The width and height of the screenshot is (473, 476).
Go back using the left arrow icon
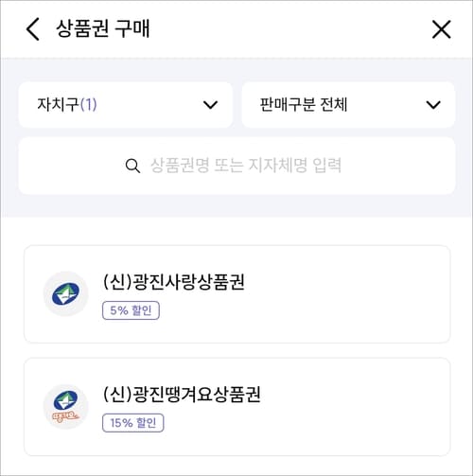tap(33, 29)
